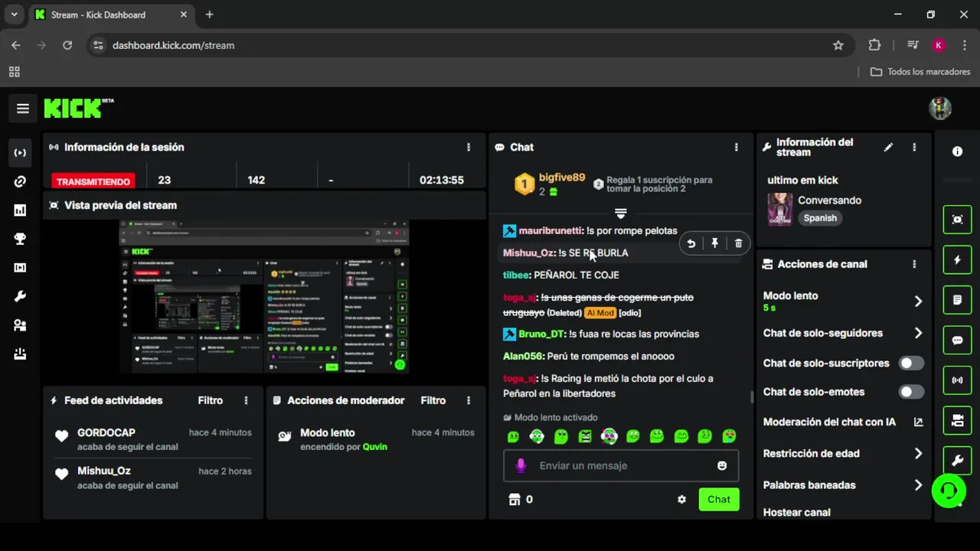This screenshot has width=980, height=551.
Task: Click the Enviar un mensaje input field
Action: 621,465
